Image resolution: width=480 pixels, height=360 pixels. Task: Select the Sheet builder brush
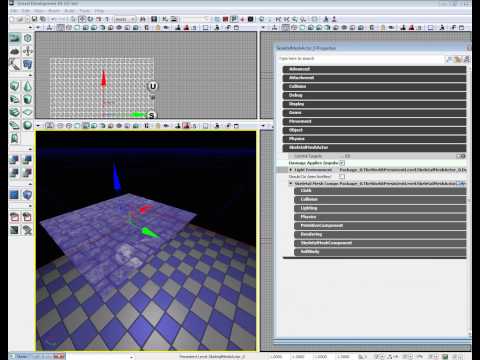pyautogui.click(x=28, y=112)
